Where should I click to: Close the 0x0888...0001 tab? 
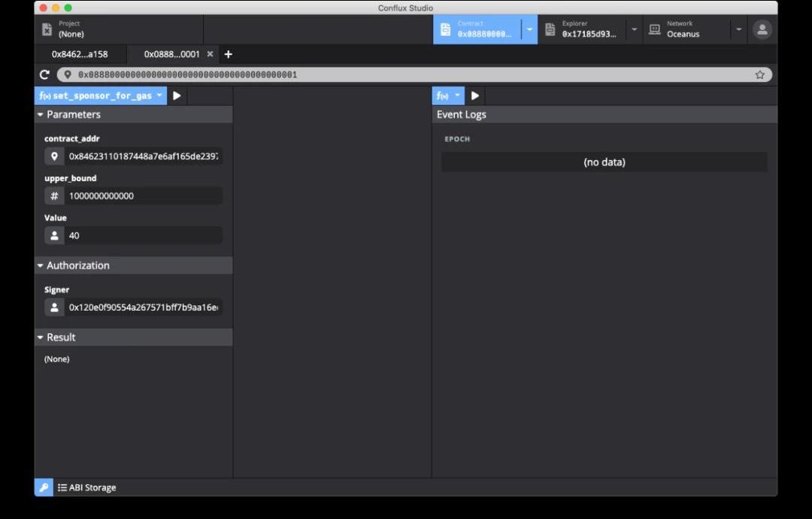coord(210,54)
